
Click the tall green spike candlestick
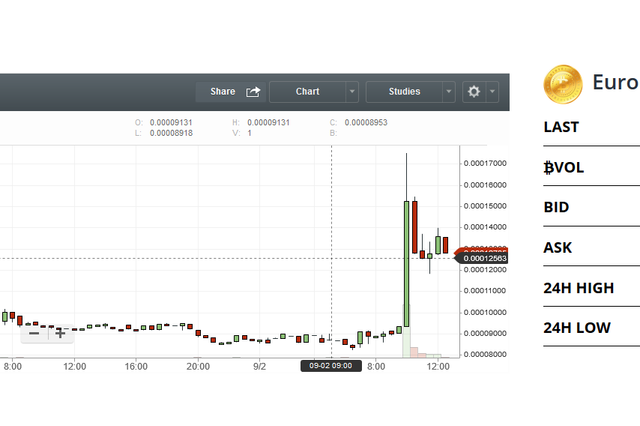pyautogui.click(x=407, y=264)
